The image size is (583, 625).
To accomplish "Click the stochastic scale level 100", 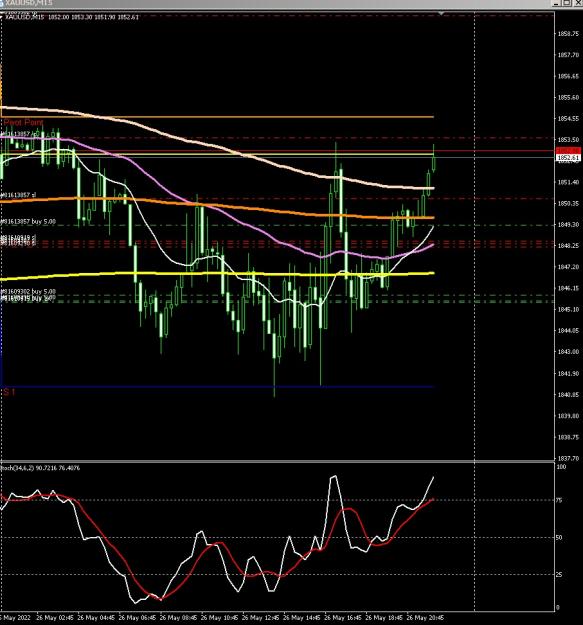I will tap(561, 467).
